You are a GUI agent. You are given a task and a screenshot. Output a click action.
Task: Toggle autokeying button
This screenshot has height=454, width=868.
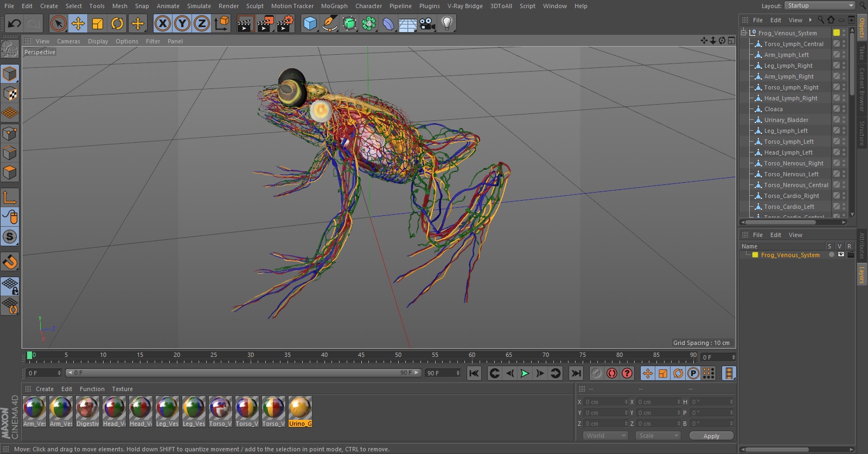(x=612, y=373)
